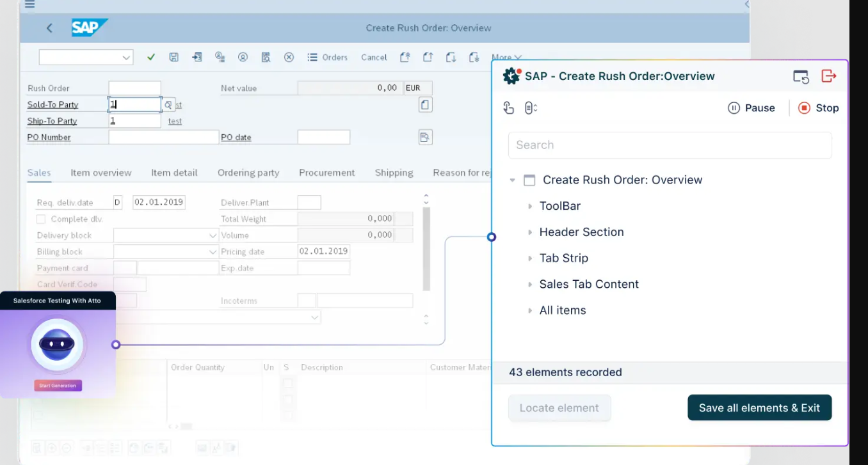Click the hamburger menu icon at top left
Image resolution: width=868 pixels, height=465 pixels.
pos(29,4)
